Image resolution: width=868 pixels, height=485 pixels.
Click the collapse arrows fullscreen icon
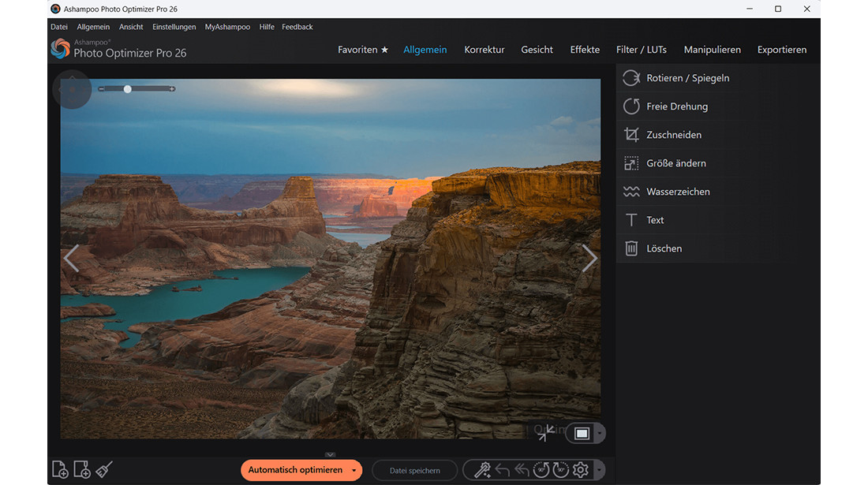point(546,433)
